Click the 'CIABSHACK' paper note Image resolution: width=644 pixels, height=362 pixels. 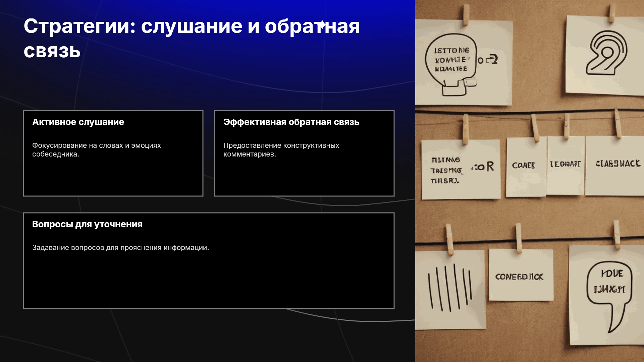[614, 166]
